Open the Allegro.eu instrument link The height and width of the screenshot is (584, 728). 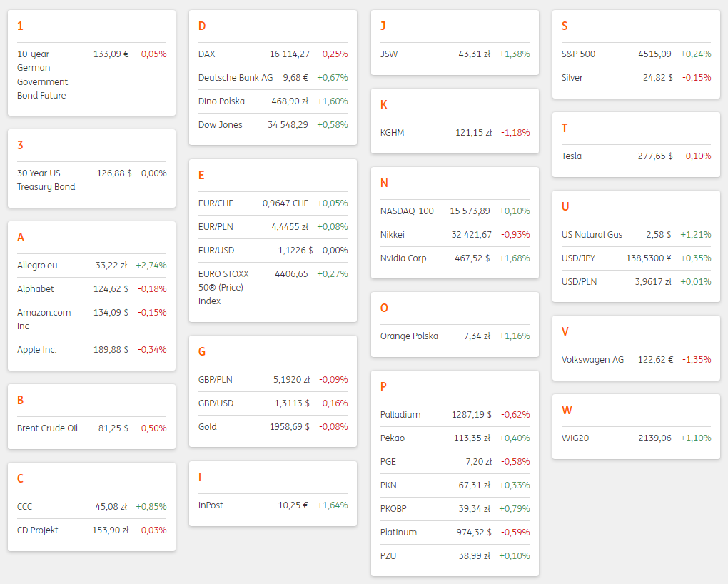(x=37, y=266)
